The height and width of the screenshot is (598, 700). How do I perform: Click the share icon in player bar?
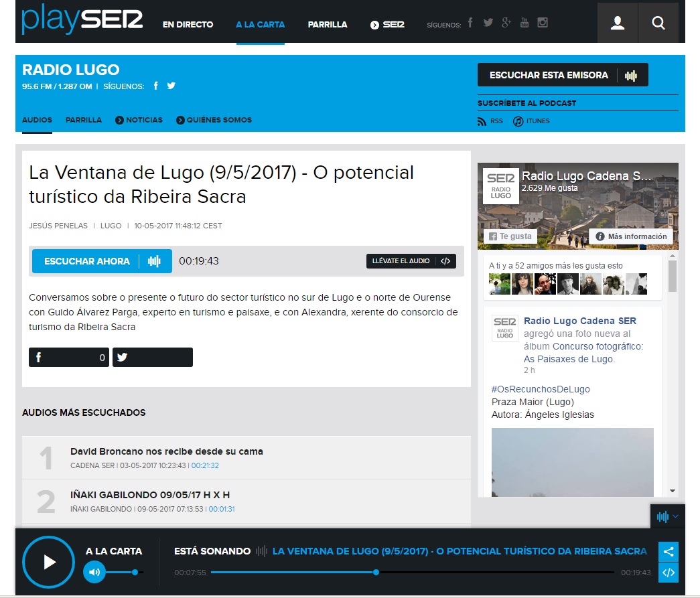tap(668, 552)
